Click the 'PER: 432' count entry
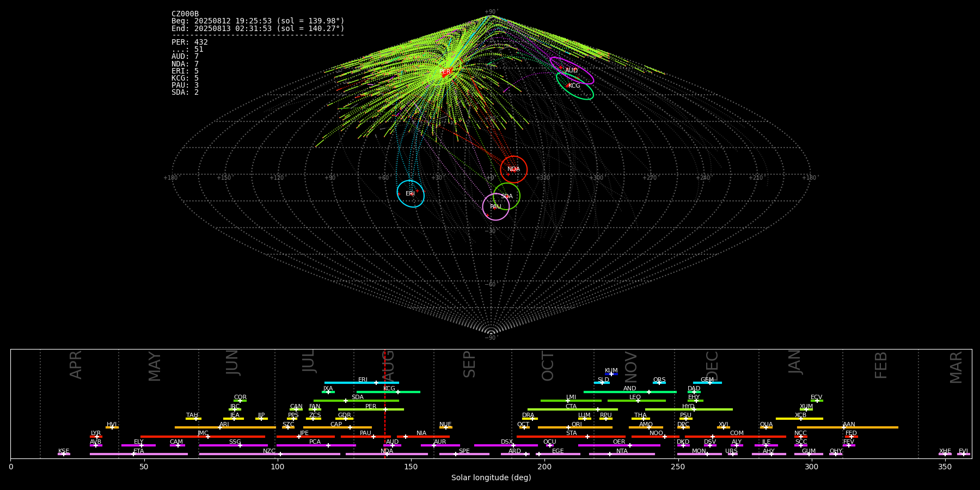The image size is (980, 490). pos(189,42)
